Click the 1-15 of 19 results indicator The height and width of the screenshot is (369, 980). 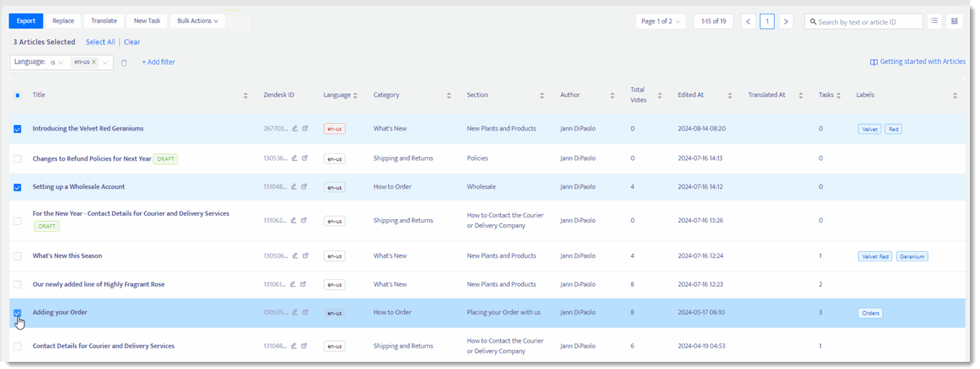(714, 21)
